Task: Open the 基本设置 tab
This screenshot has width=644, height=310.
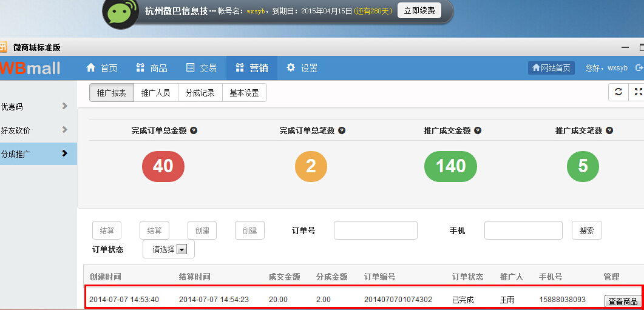Action: point(244,93)
